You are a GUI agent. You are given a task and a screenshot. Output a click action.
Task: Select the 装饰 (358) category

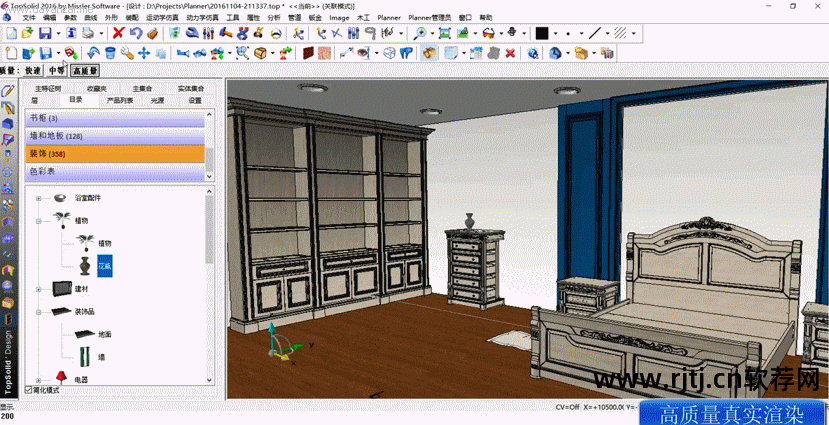(115, 154)
